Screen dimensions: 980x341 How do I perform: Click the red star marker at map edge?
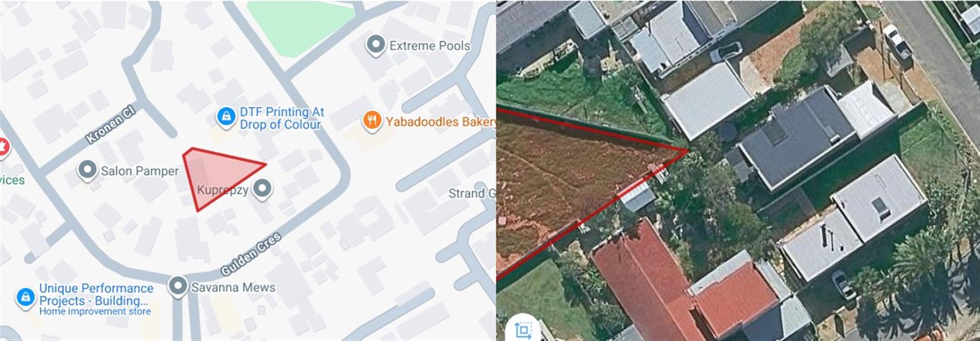click(3, 148)
